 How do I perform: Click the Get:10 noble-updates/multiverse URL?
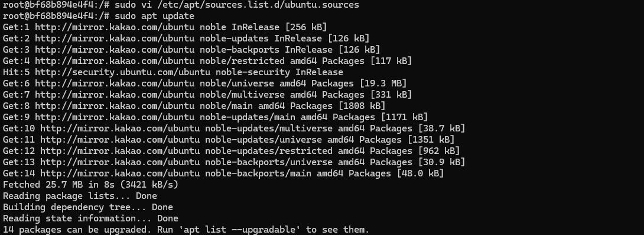coord(120,128)
